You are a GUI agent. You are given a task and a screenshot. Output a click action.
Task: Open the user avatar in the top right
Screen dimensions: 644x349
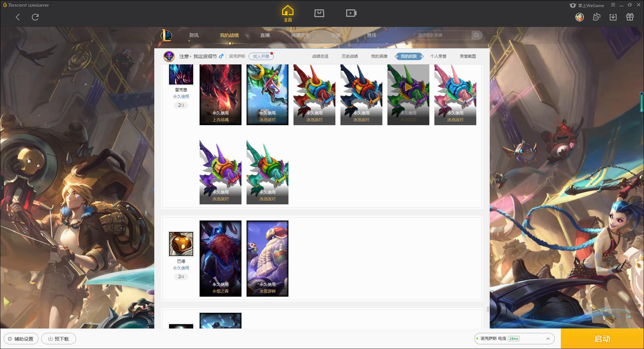click(x=580, y=17)
